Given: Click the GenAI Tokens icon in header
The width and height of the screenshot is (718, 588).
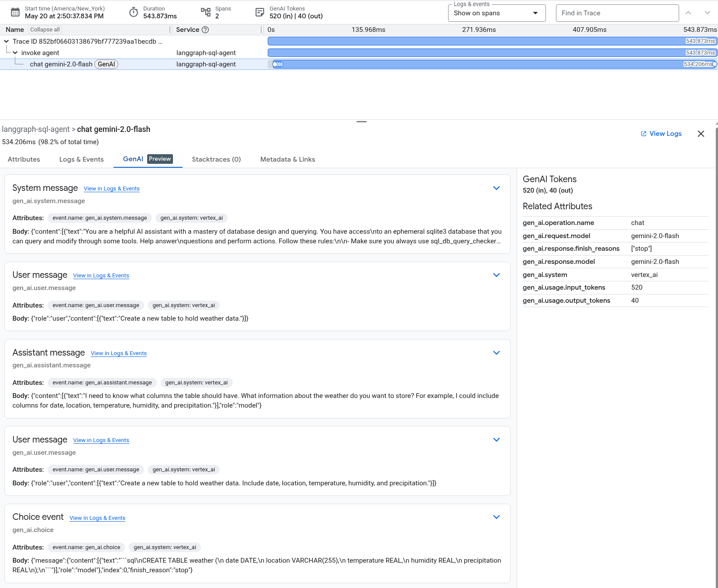Looking at the screenshot, I should 260,13.
